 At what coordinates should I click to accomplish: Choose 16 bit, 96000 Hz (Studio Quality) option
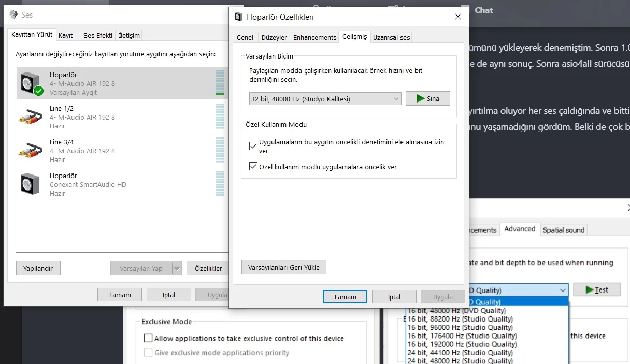(x=460, y=327)
